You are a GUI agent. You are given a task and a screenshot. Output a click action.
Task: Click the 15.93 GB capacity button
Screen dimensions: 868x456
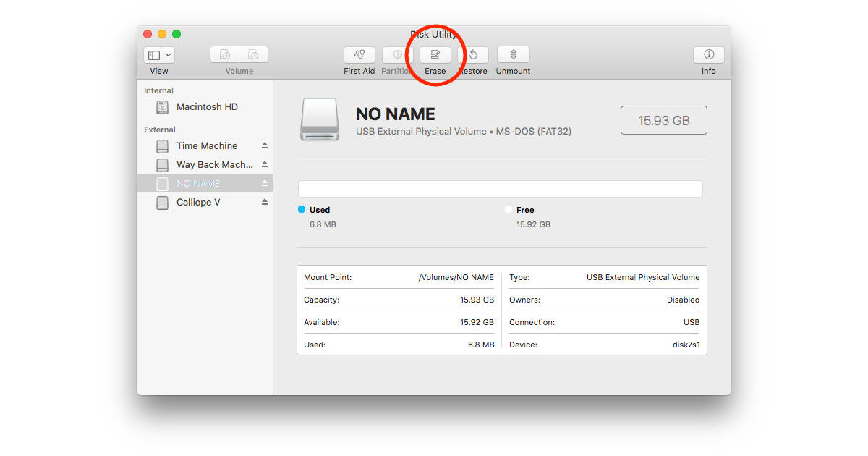point(663,120)
